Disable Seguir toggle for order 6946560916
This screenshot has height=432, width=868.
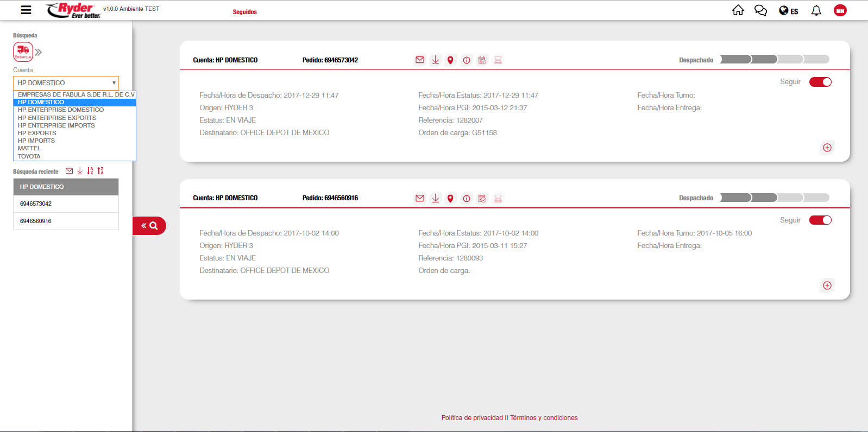point(820,220)
